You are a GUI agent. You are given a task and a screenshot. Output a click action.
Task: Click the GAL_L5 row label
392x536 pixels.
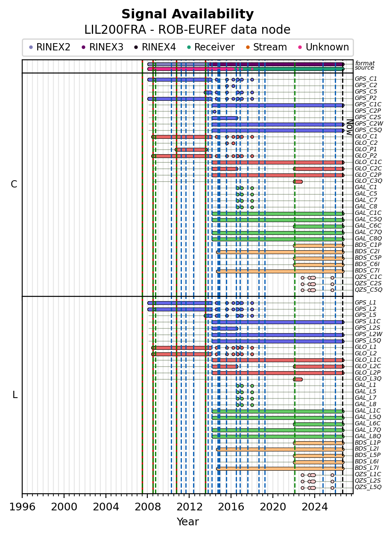click(366, 392)
